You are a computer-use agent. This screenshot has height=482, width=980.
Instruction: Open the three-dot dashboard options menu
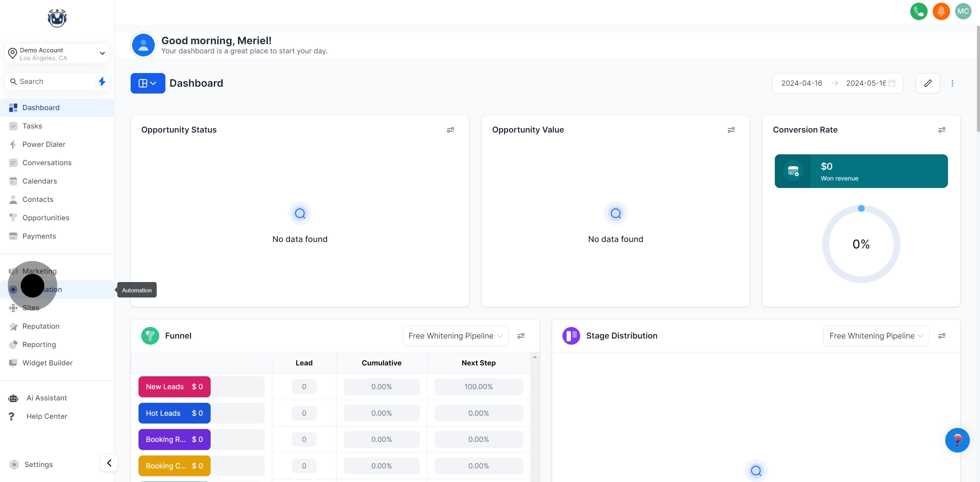tap(952, 83)
